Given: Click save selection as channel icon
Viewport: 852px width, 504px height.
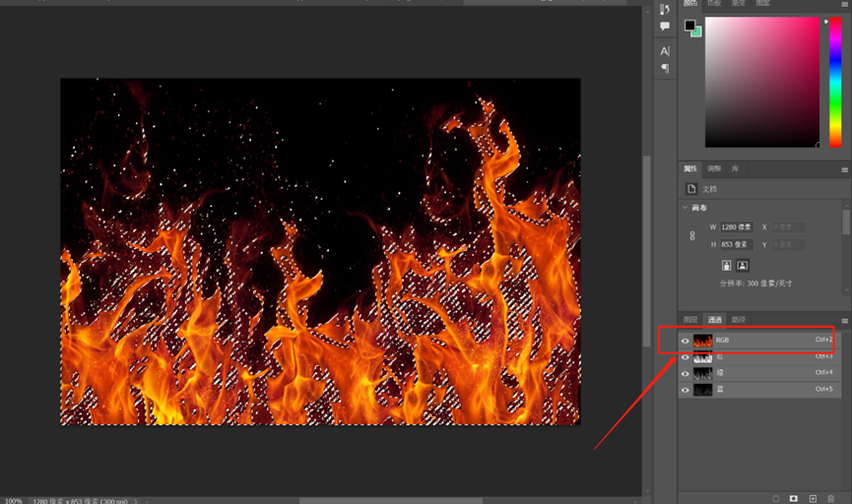Looking at the screenshot, I should (x=794, y=498).
